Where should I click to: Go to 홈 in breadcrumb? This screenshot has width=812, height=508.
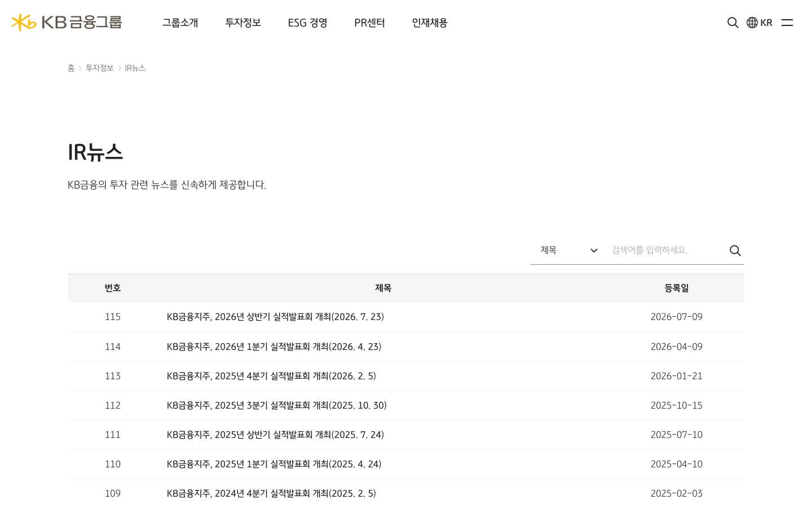pos(71,68)
